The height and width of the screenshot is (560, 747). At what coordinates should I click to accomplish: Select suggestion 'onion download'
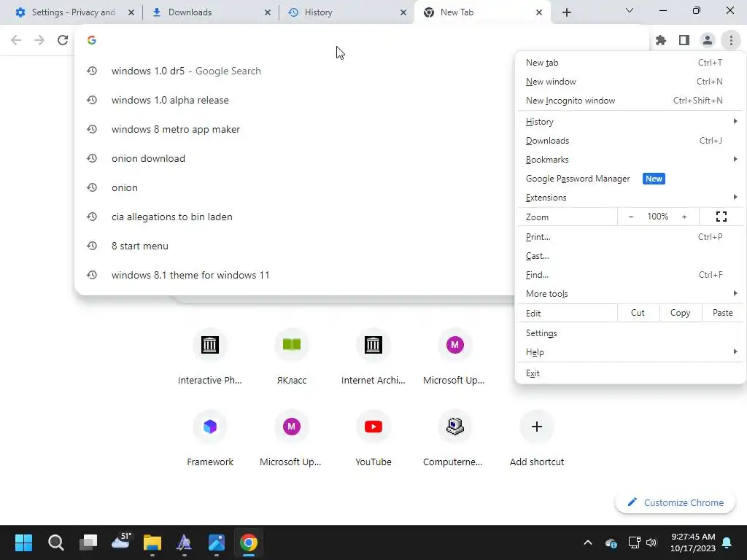[295, 158]
